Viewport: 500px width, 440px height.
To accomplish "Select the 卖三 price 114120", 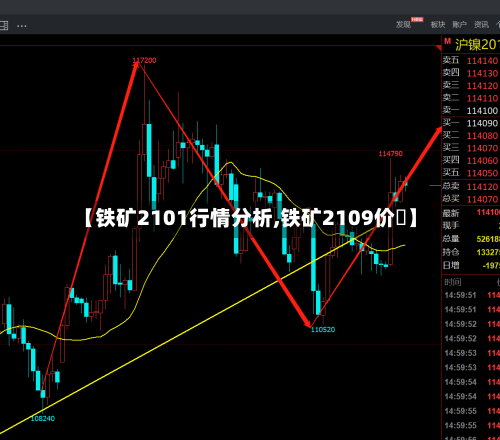I will 482,86.
